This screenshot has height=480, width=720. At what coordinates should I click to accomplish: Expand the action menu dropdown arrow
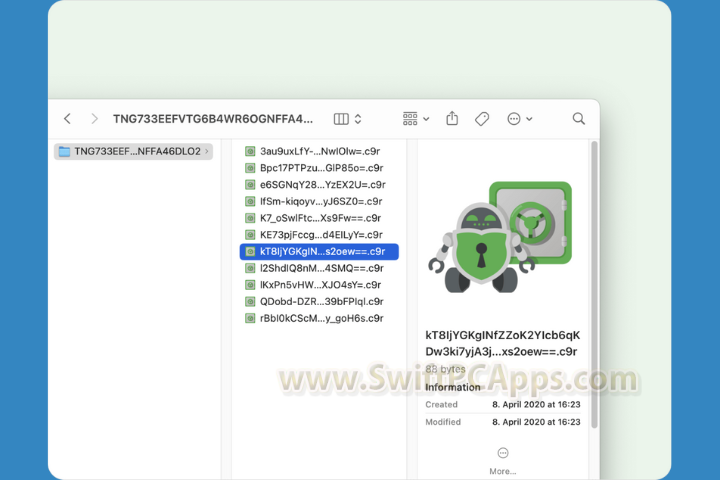point(529,119)
